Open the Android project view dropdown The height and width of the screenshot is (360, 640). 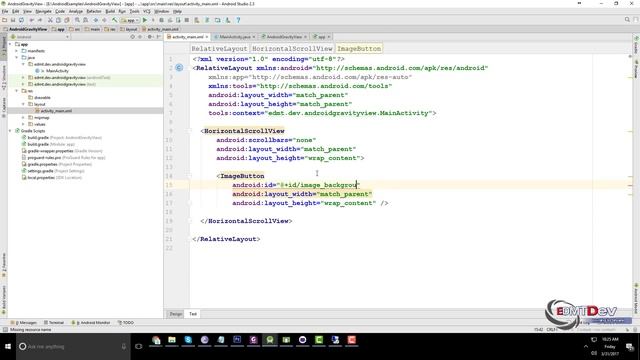(40, 37)
